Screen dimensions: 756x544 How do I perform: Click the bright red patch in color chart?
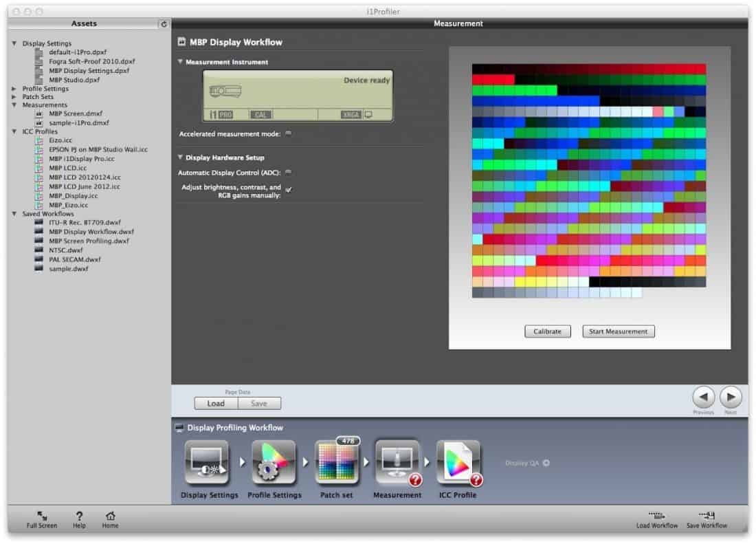click(493, 80)
